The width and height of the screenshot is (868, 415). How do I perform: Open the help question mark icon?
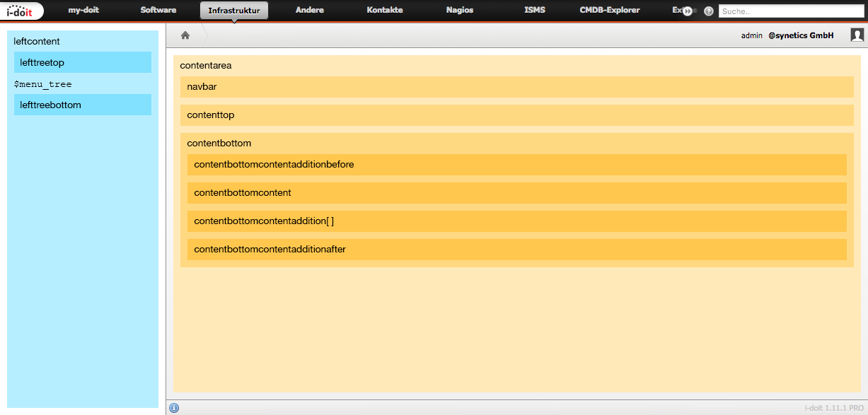coord(709,11)
